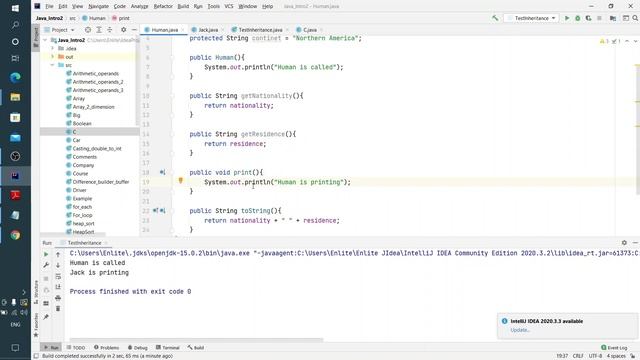Go to previous highlighted error arrow
Viewport: 640px width, 360px height.
tap(627, 41)
